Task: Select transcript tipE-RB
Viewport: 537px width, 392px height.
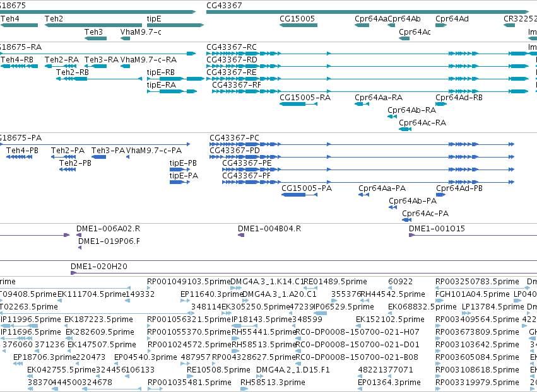Action: [175, 79]
